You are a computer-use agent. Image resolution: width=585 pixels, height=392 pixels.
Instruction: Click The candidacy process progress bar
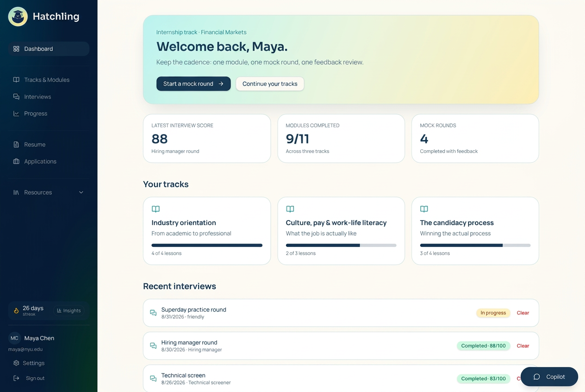[x=475, y=245]
